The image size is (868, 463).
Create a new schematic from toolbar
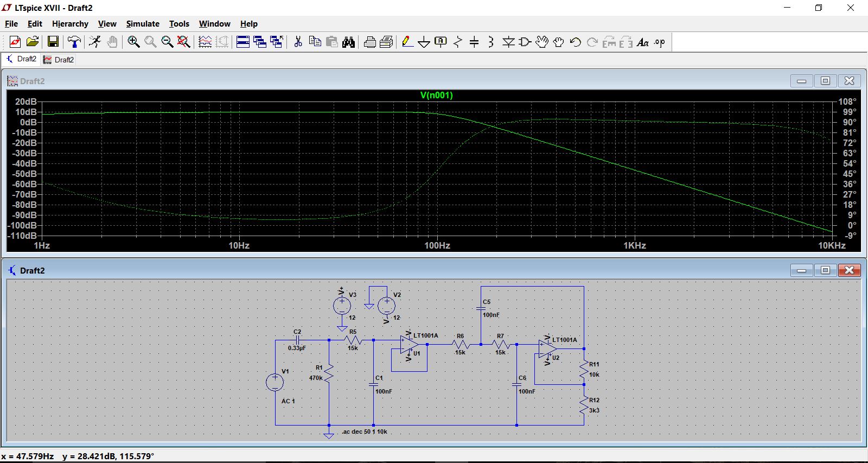tap(15, 42)
